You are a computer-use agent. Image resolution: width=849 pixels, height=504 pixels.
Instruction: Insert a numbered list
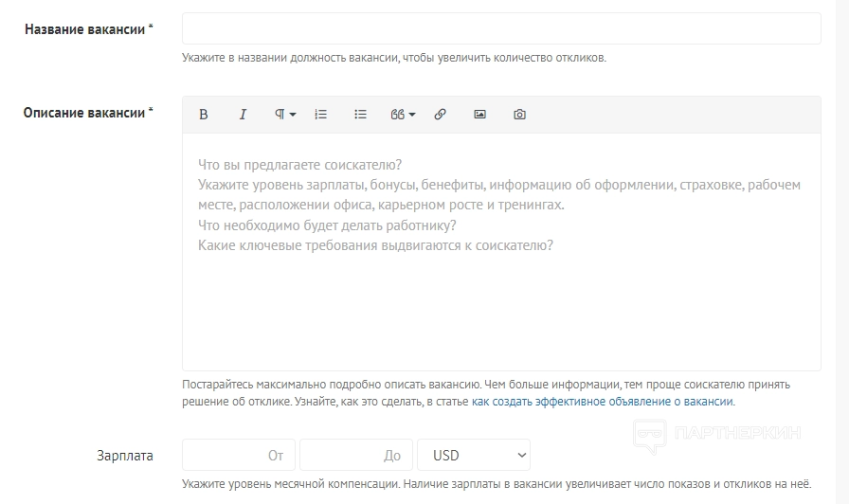pos(321,115)
